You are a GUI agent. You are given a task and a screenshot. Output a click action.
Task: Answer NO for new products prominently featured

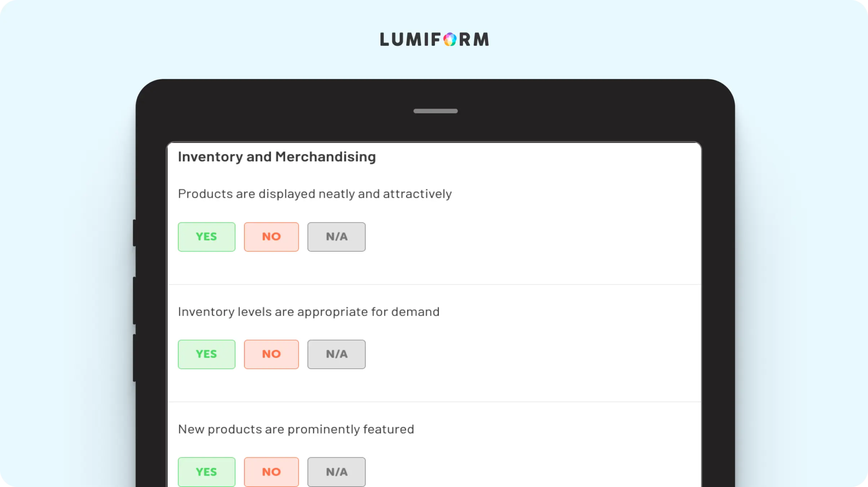[271, 472]
